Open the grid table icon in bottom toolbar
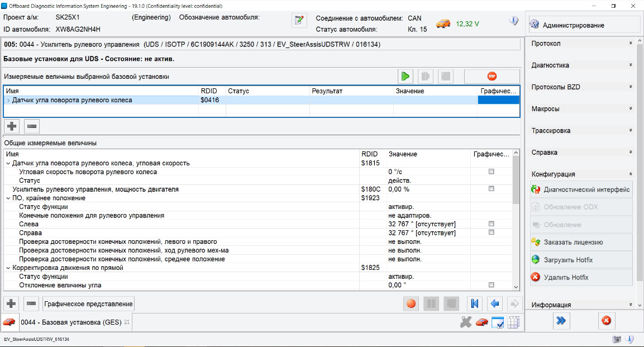644x347 pixels. pyautogui.click(x=513, y=322)
